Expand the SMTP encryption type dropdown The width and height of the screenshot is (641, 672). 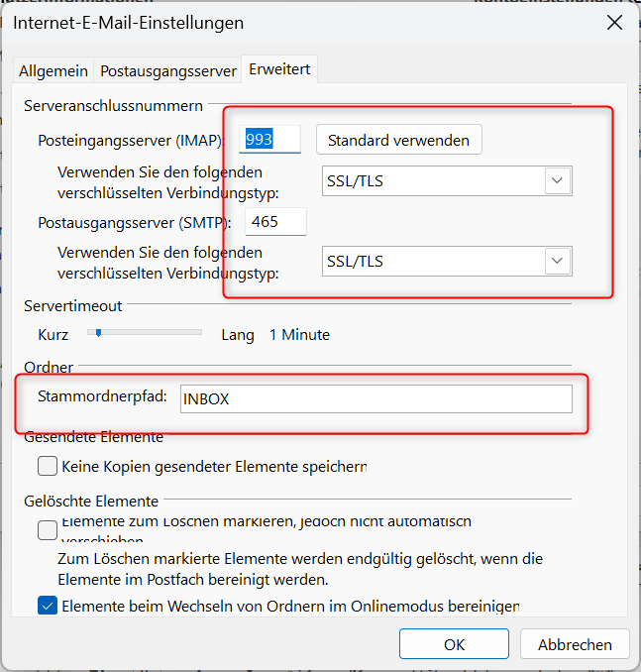tap(558, 262)
